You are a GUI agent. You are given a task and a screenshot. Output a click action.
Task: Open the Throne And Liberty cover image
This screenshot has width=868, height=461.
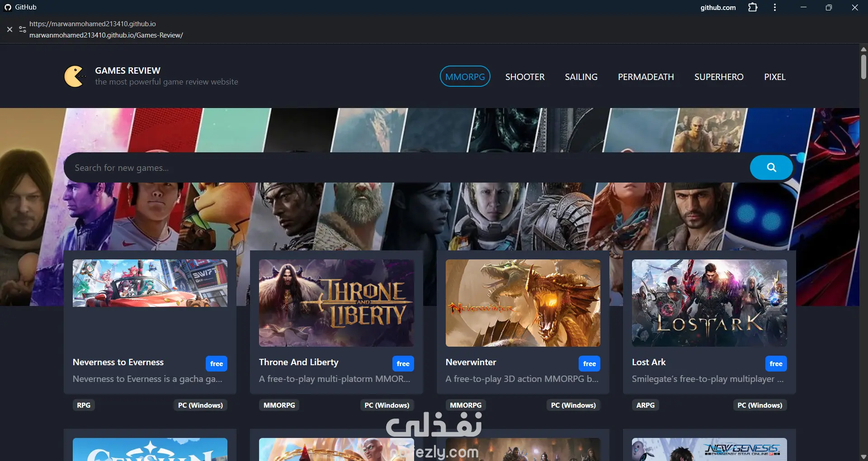click(x=336, y=303)
